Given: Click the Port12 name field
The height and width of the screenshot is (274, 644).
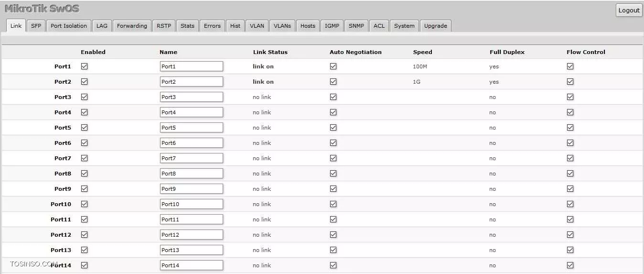Looking at the screenshot, I should point(191,235).
